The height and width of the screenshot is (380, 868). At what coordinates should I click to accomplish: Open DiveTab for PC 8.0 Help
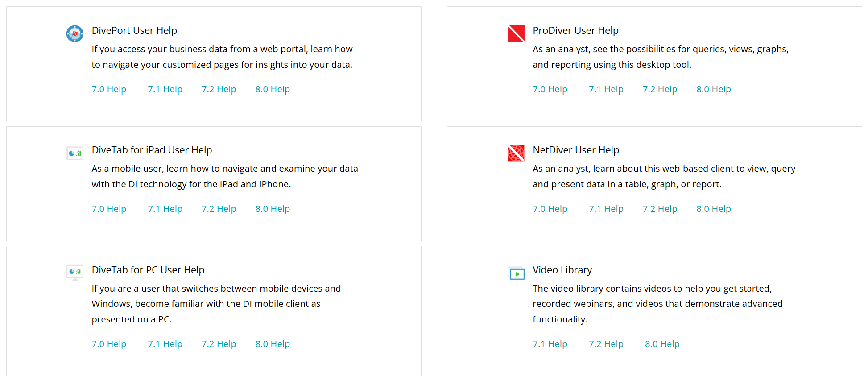pyautogui.click(x=272, y=344)
